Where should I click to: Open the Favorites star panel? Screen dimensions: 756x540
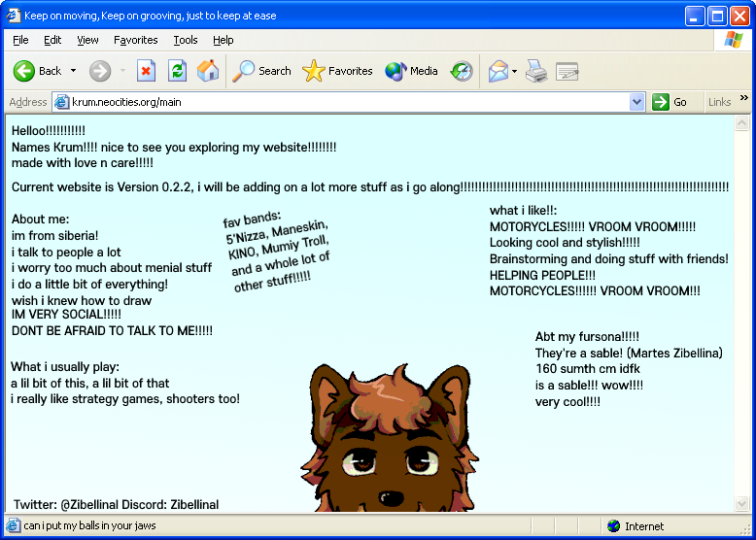[338, 71]
